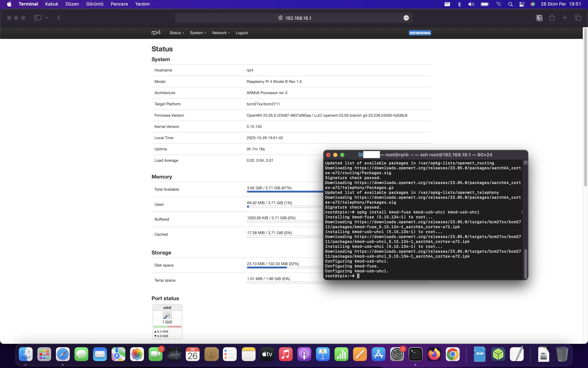Viewport: 588px width, 368px height.
Task: Click the REFRESHING indicator button
Action: point(420,33)
